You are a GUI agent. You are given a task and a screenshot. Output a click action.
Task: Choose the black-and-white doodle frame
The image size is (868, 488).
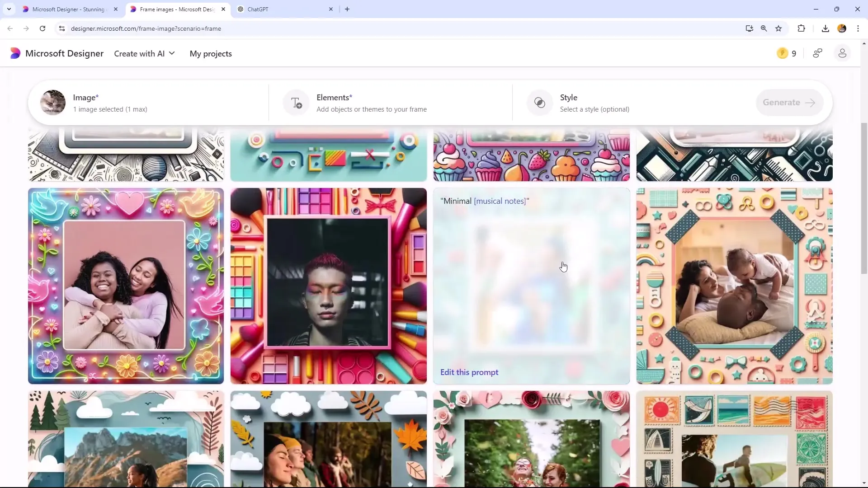(x=126, y=155)
